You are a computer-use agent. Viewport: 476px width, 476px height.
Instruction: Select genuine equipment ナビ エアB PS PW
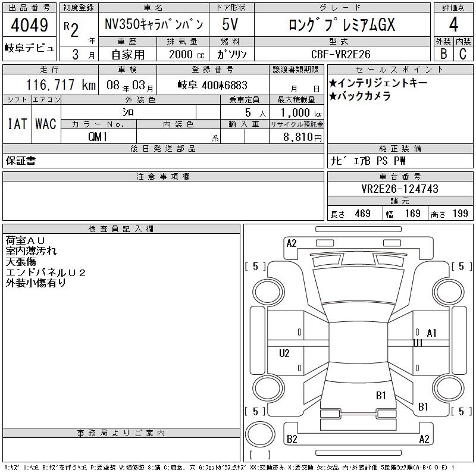(368, 161)
